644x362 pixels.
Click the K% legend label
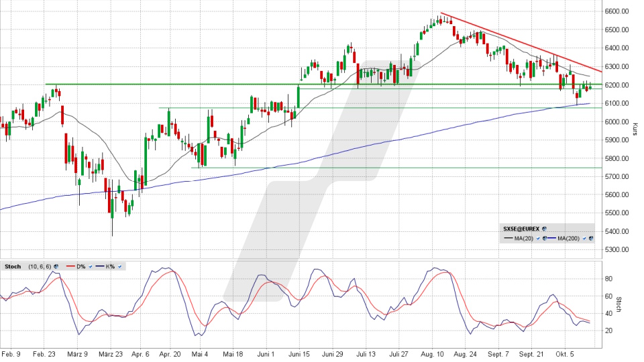(x=110, y=266)
